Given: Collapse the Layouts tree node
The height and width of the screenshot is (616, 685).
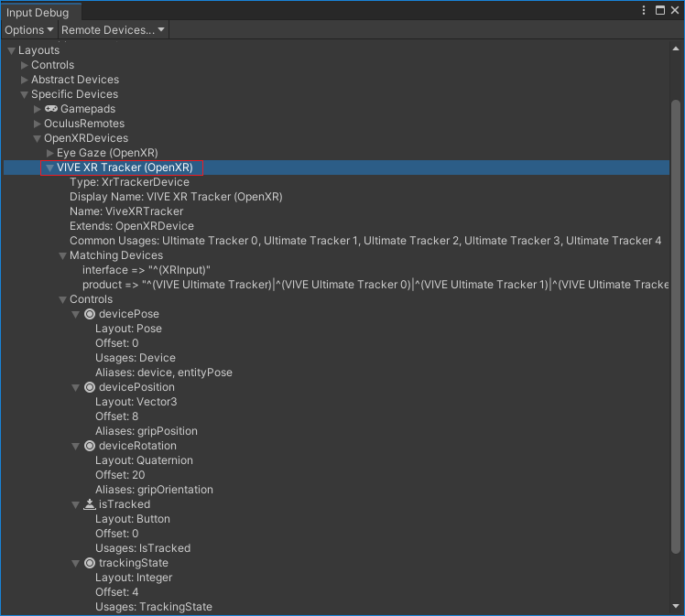Looking at the screenshot, I should 12,50.
